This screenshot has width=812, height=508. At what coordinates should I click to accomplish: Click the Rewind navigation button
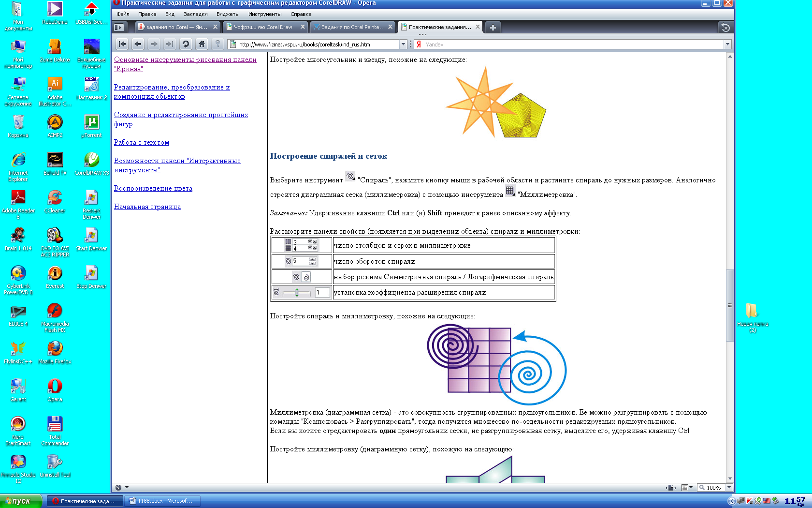(x=122, y=44)
